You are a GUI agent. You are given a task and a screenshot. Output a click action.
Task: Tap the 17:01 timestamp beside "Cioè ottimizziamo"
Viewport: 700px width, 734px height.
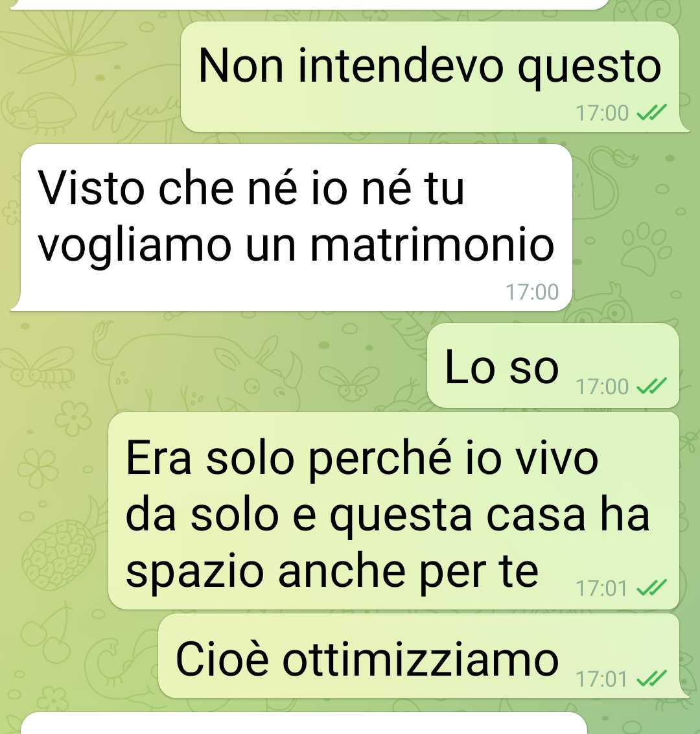pyautogui.click(x=601, y=679)
